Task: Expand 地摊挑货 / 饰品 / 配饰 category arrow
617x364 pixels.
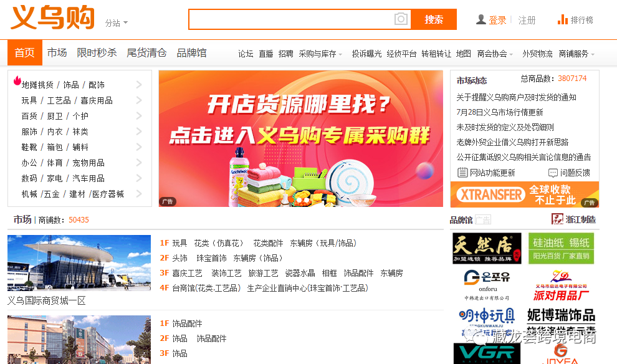Action: pyautogui.click(x=139, y=84)
